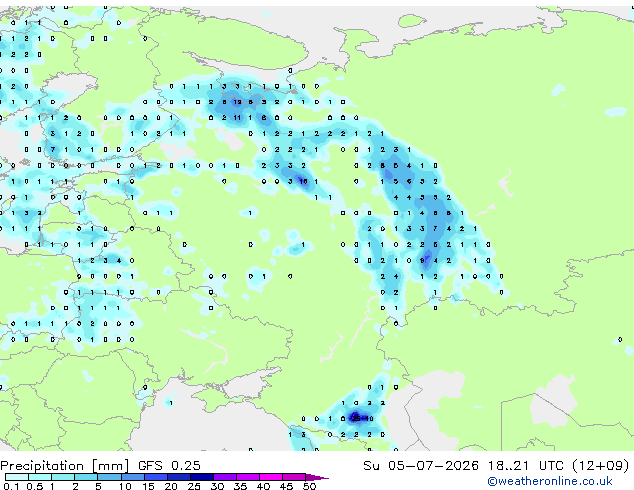The width and height of the screenshot is (634, 490).
Task: Open the weatheronline.co.uk copyright link
Action: 550,481
